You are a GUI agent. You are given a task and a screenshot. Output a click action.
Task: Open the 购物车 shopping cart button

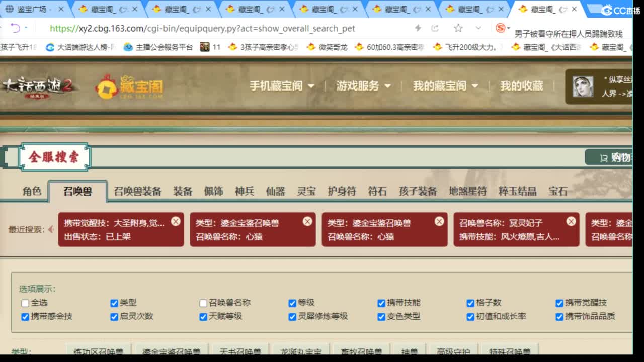[609, 157]
